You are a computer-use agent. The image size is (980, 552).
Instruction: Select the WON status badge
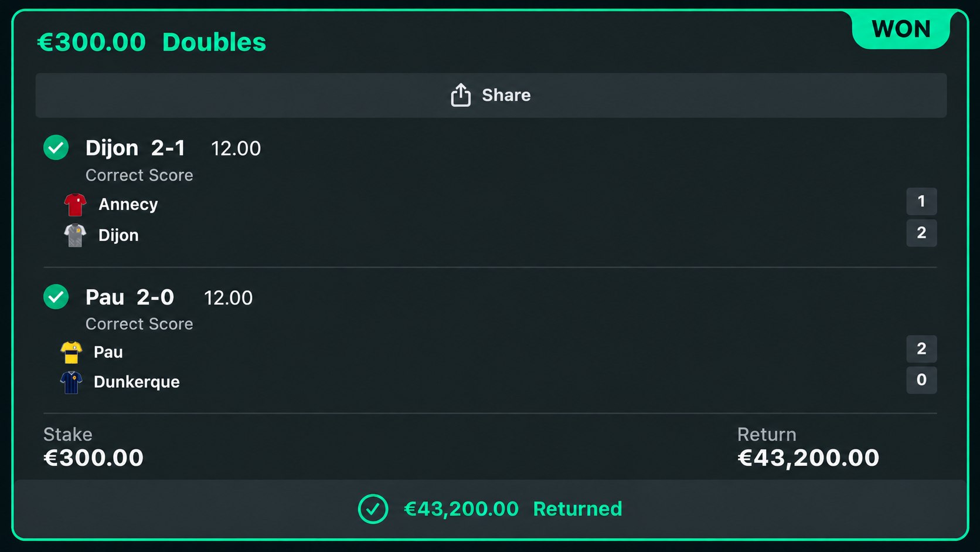[x=901, y=29]
